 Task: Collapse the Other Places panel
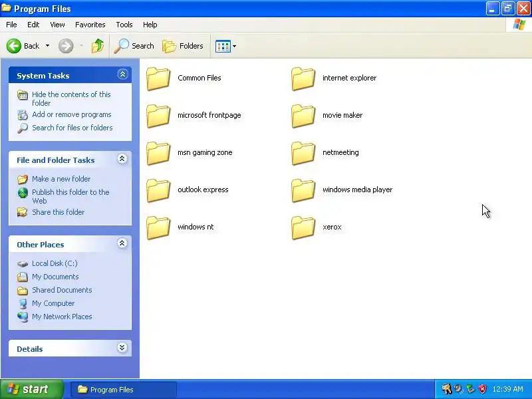[x=122, y=243]
